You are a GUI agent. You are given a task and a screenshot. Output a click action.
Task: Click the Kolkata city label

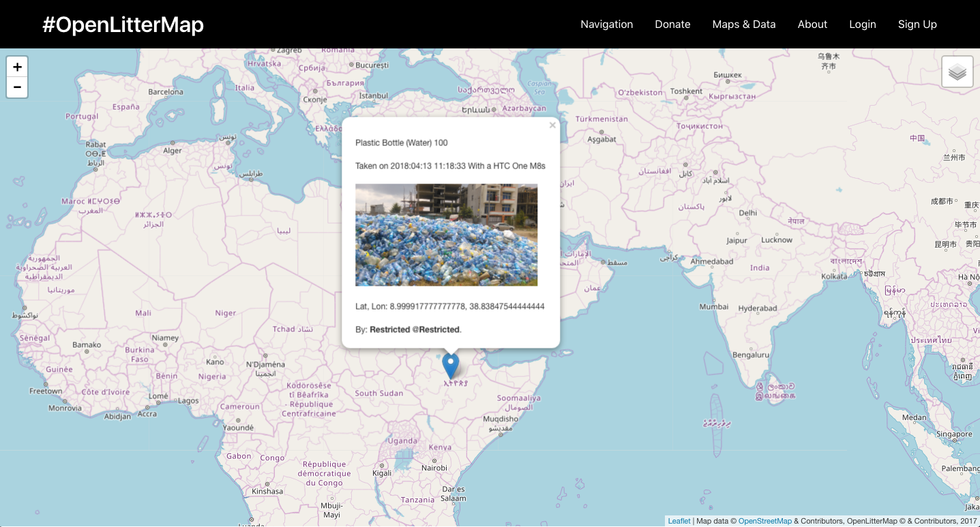click(835, 276)
